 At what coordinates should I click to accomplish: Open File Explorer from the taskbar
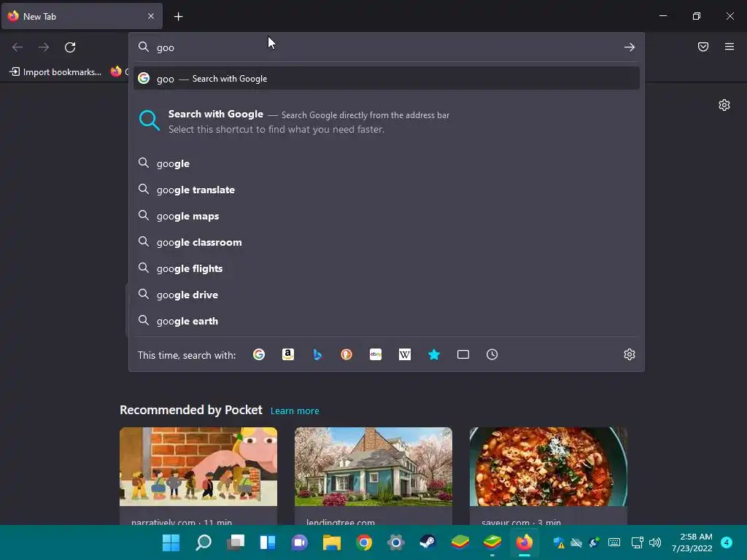332,542
